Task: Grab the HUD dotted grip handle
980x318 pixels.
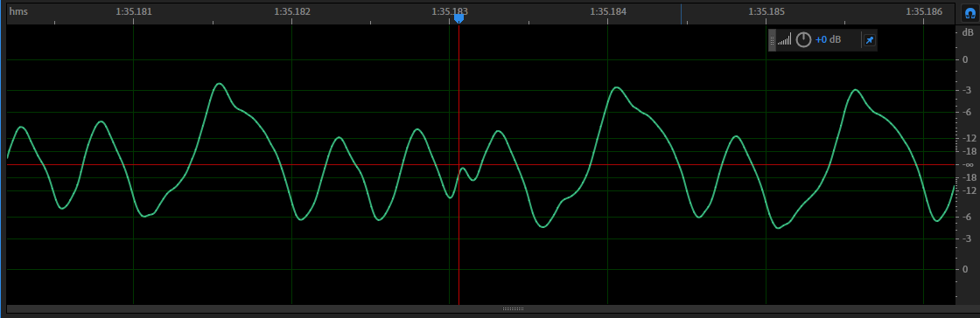Action: click(x=772, y=40)
